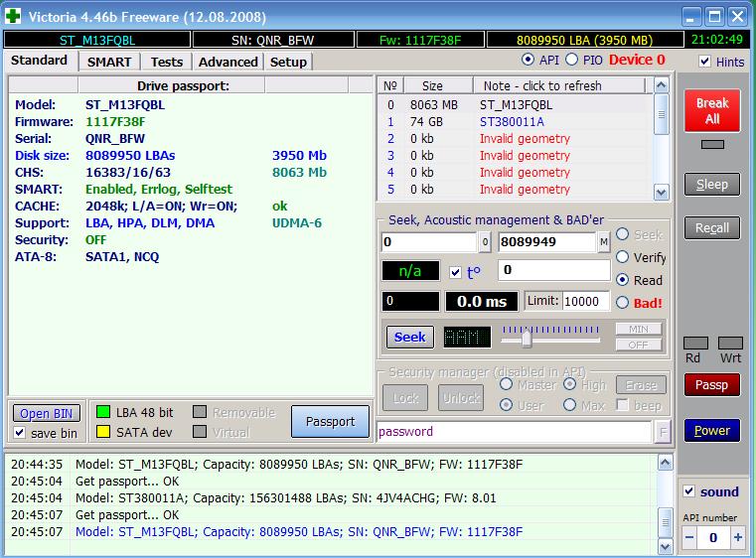The height and width of the screenshot is (558, 756).
Task: Select drive row 0 ST_M13FQBL
Action: tap(515, 104)
